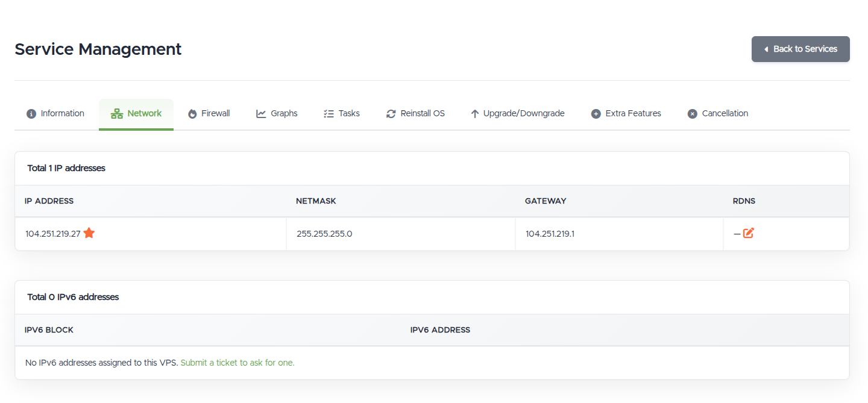
Task: Go to the Tasks tab
Action: pyautogui.click(x=342, y=113)
